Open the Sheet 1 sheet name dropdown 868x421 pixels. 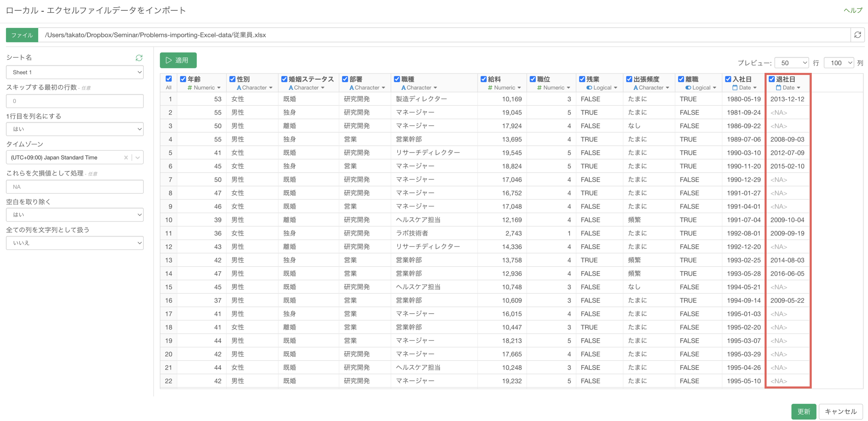tap(75, 72)
